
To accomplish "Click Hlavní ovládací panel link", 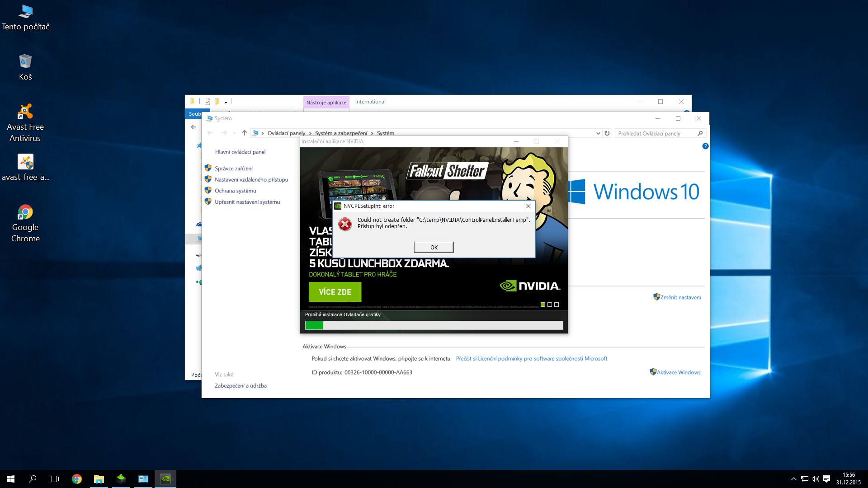I will pyautogui.click(x=240, y=152).
